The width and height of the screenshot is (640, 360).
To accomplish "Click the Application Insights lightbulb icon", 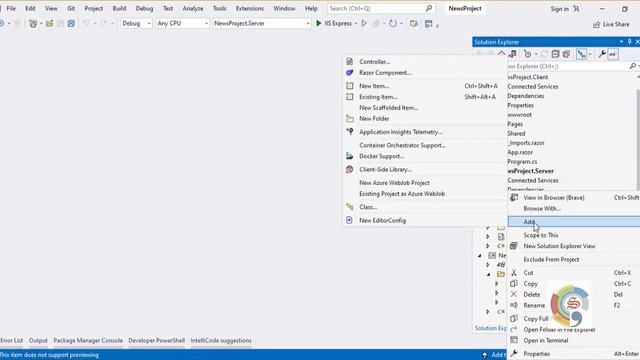I will (350, 131).
